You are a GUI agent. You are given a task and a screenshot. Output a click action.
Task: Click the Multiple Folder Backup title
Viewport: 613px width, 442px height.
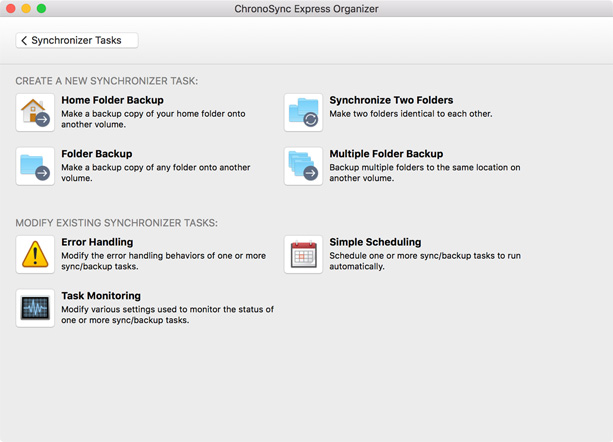pyautogui.click(x=386, y=154)
